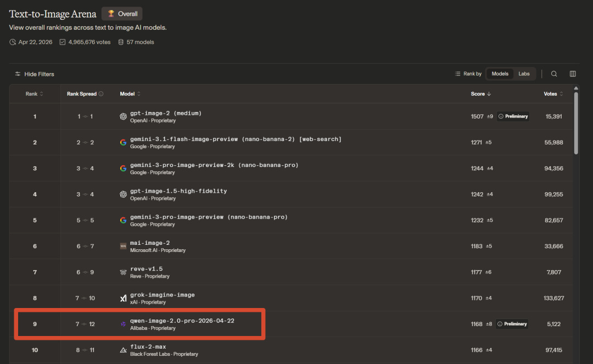Click the Black Forest Labs logo beside flux-2-max
The image size is (593, 364).
(x=124, y=350)
